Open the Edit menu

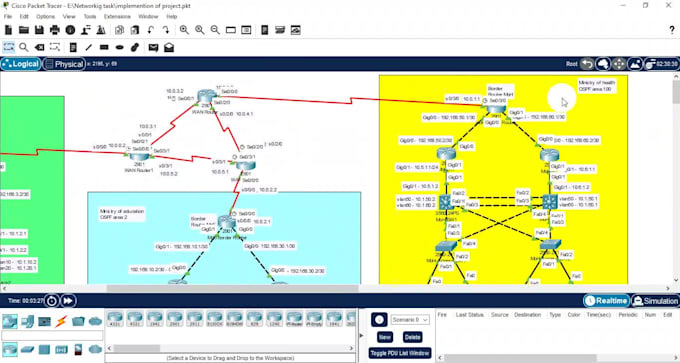coord(24,16)
